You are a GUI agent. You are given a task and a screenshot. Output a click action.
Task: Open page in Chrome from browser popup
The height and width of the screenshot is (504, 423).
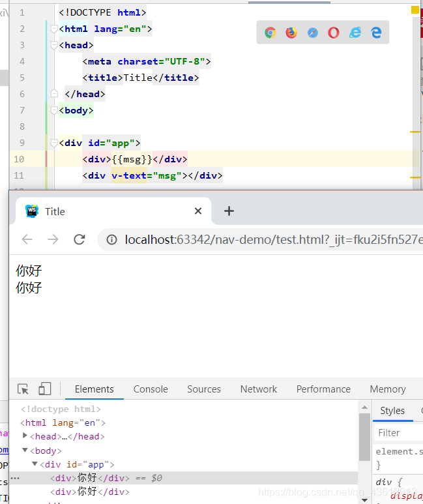tap(270, 33)
